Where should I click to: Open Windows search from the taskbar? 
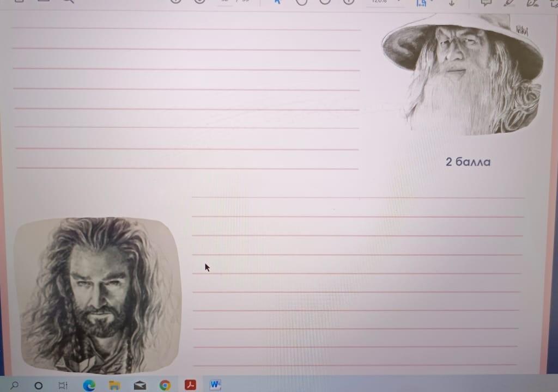click(14, 385)
